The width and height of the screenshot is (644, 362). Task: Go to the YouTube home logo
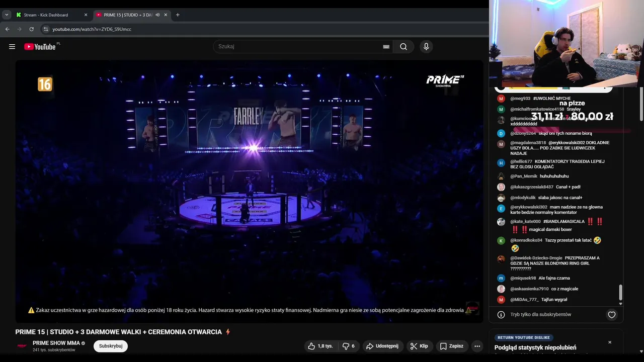[40, 47]
